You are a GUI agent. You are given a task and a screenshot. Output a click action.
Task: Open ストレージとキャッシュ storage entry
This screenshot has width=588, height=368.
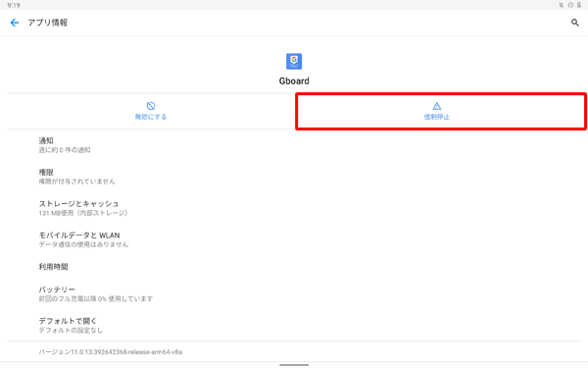click(294, 208)
